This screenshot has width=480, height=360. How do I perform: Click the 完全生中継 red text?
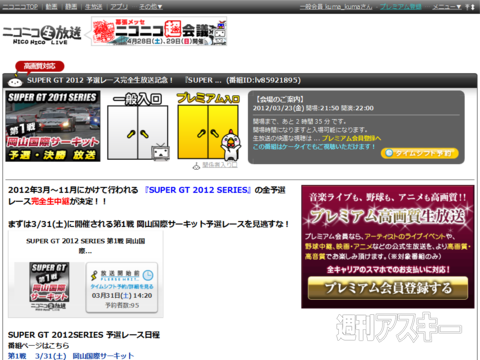click(50, 201)
